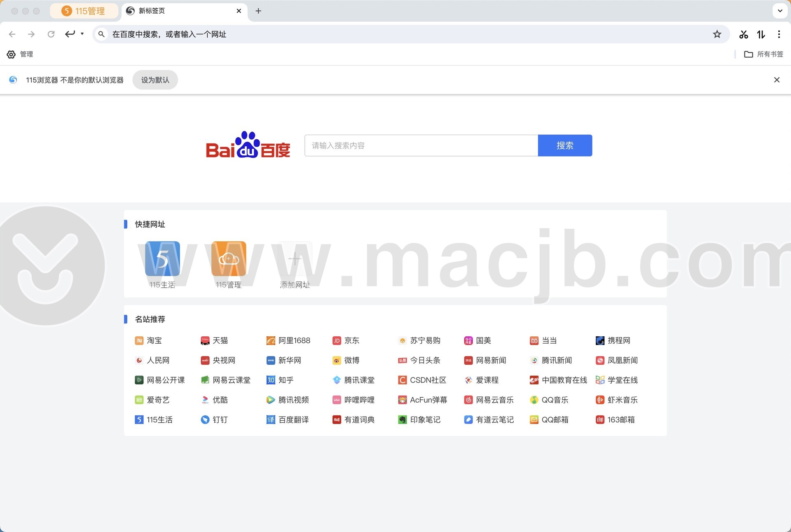Viewport: 791px width, 532px height.
Task: Open the 115生活 quick link tile
Action: pyautogui.click(x=162, y=259)
